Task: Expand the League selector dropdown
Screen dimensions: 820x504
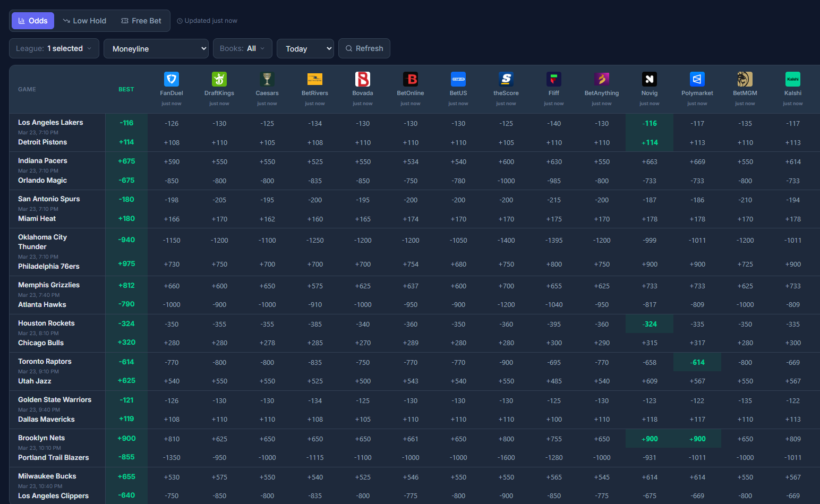Action: 54,48
